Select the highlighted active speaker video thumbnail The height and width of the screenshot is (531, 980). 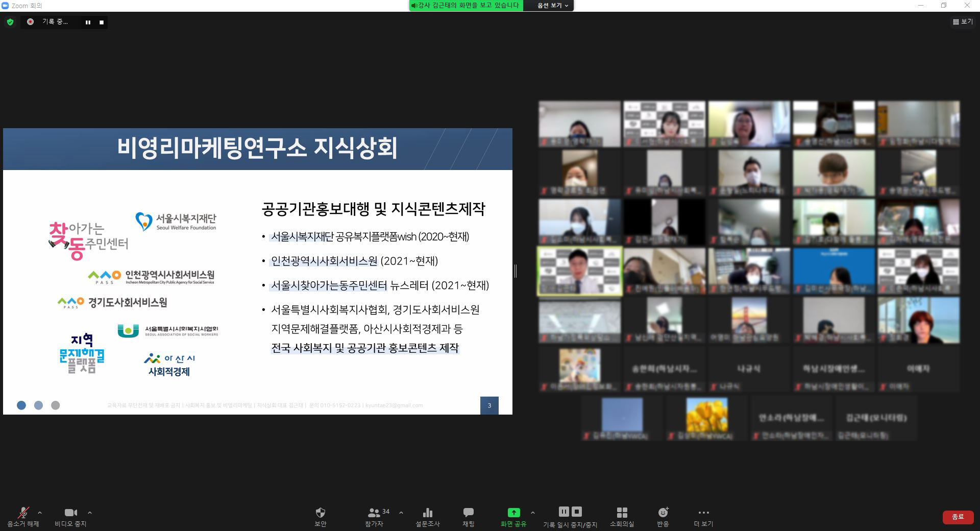(x=580, y=271)
